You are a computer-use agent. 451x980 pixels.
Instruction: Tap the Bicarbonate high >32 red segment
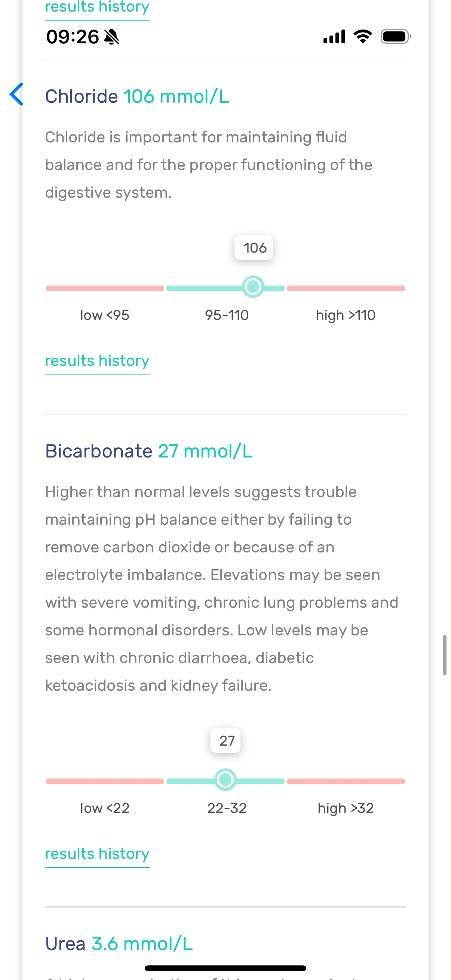click(346, 782)
